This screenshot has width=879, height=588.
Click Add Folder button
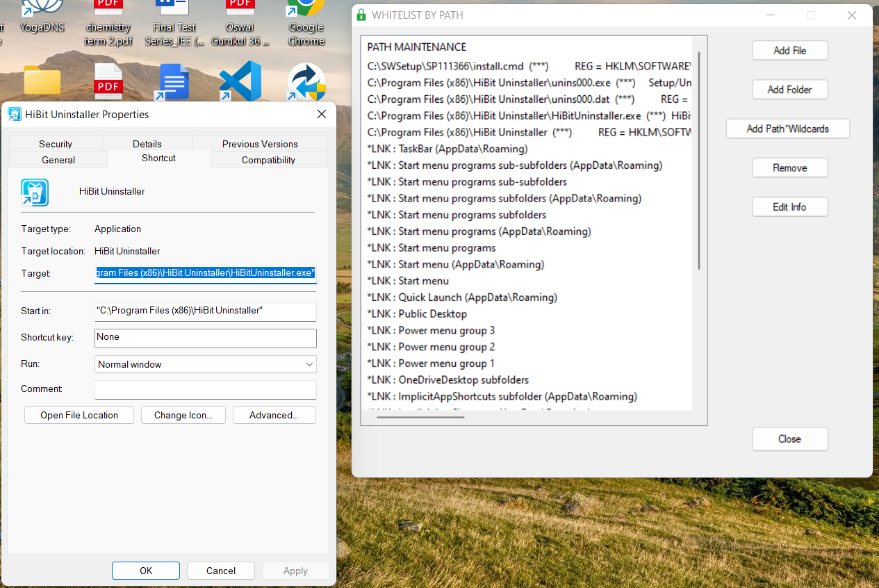pyautogui.click(x=790, y=90)
